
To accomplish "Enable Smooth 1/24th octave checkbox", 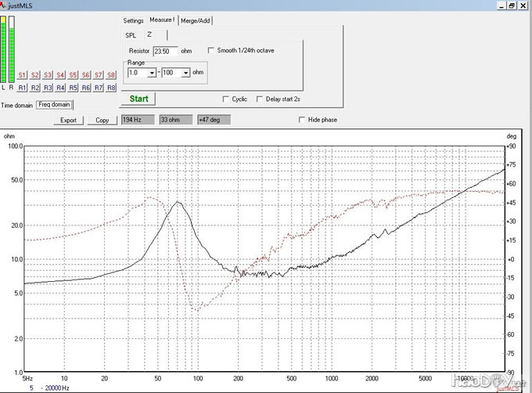I will pyautogui.click(x=211, y=51).
